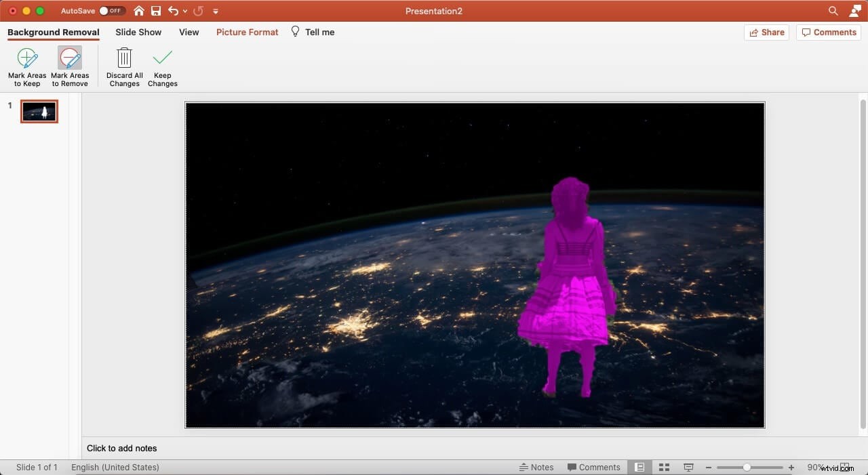Viewport: 868px width, 475px height.
Task: Click the Save icon in the title bar
Action: coord(156,11)
